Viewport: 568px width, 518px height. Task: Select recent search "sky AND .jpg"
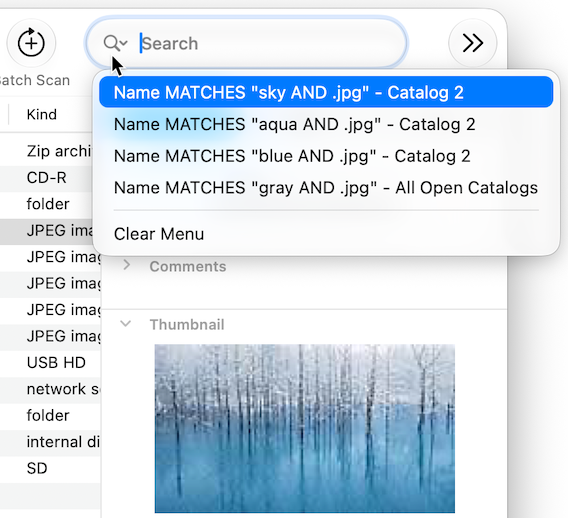click(x=326, y=92)
